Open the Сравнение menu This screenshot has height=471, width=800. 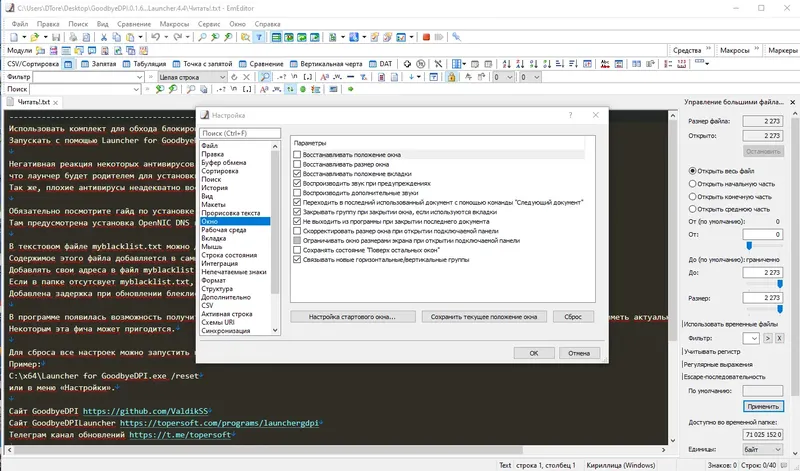134,24
